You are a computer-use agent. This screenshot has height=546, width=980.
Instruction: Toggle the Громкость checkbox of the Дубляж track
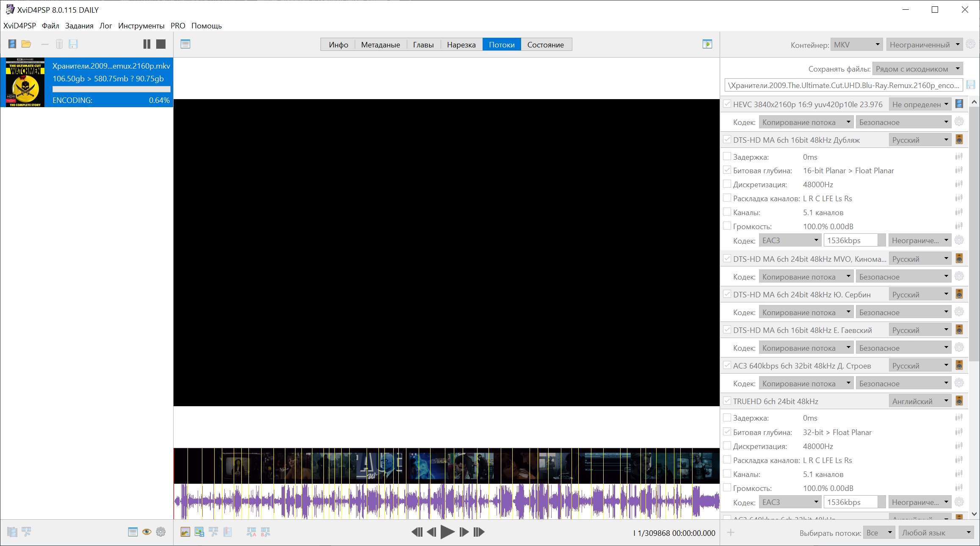tap(727, 226)
